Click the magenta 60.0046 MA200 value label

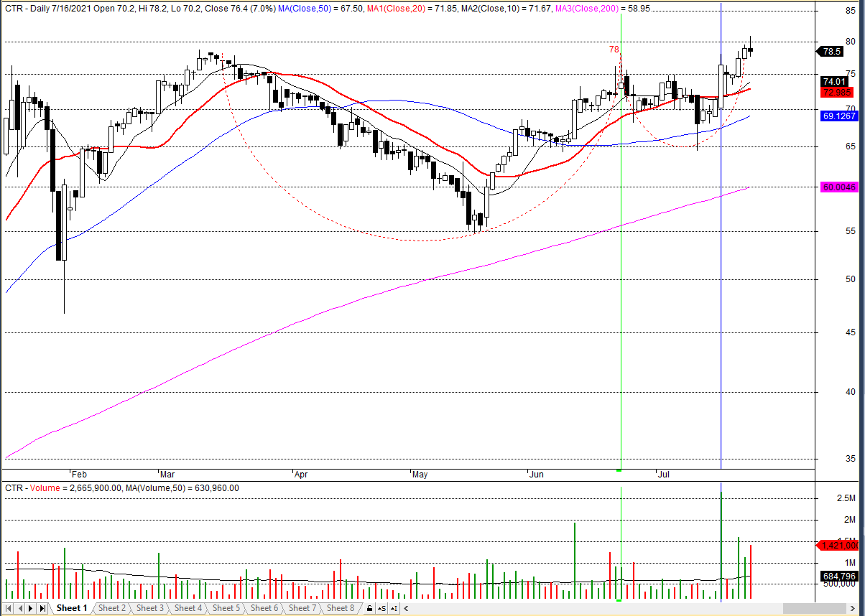click(x=839, y=187)
